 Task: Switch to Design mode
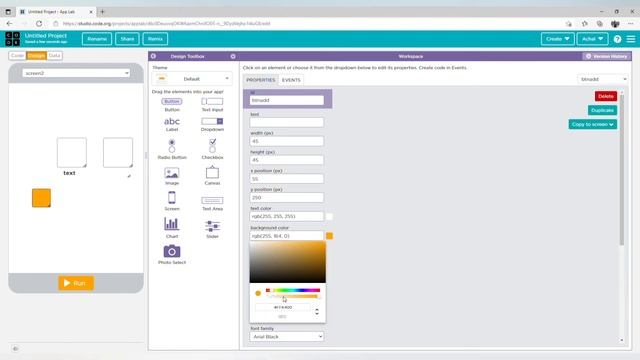tap(36, 56)
